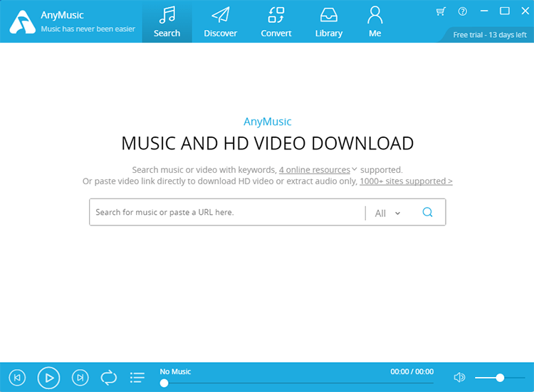The image size is (534, 392).
Task: Skip to the previous track
Action: click(x=17, y=377)
